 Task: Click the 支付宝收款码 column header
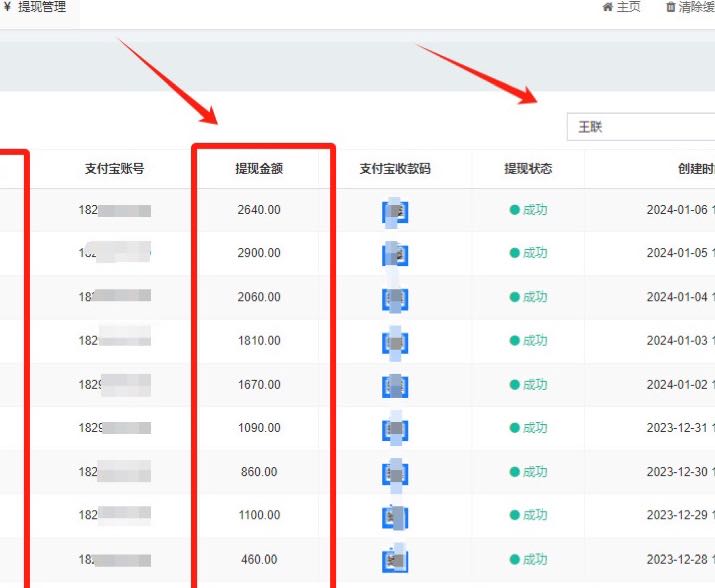coord(396,169)
